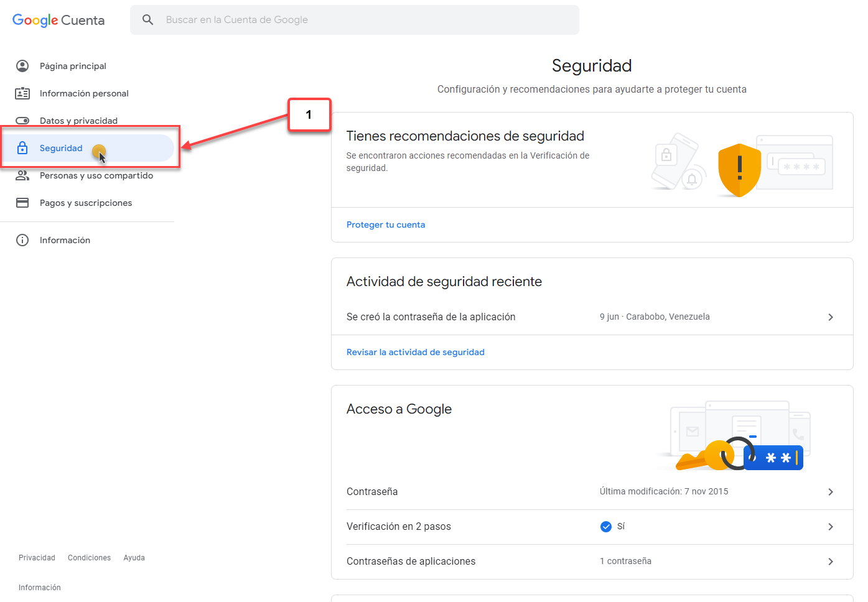This screenshot has height=602, width=868.
Task: Select Información personal in the sidebar
Action: [84, 93]
